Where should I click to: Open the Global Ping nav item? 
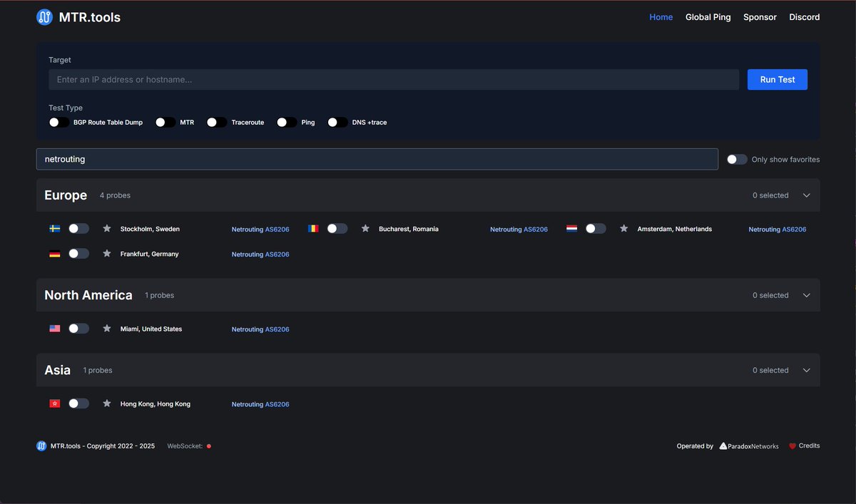(x=708, y=17)
